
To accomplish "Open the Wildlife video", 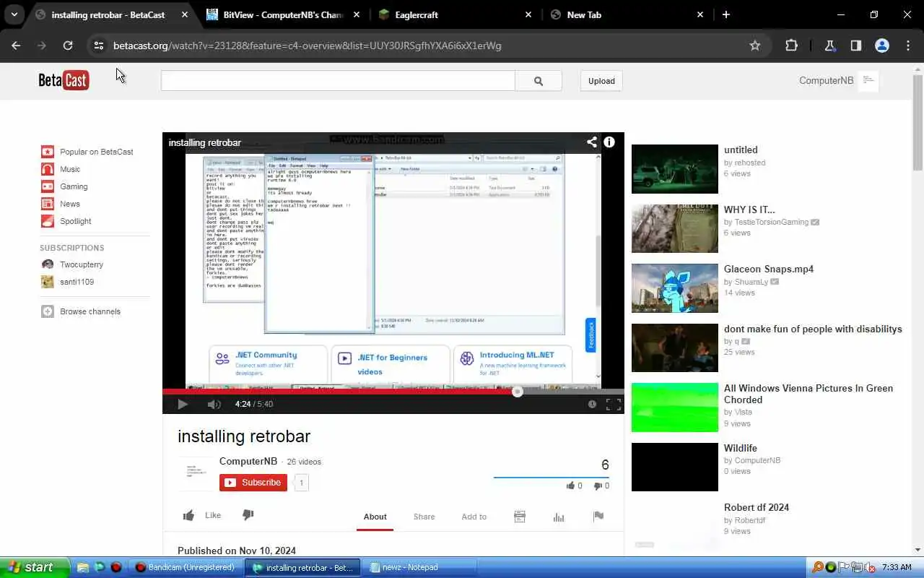I will pos(741,448).
